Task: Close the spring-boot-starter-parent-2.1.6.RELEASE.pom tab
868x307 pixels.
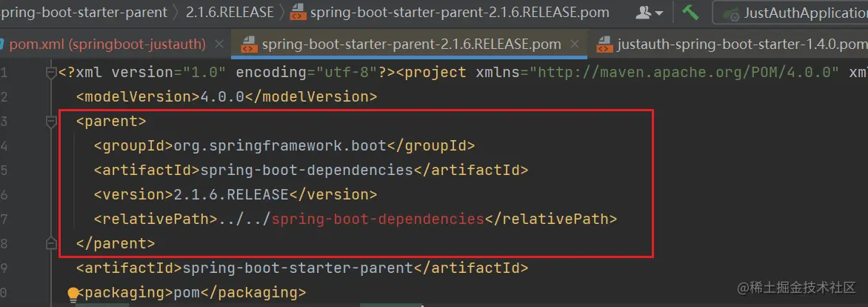Action: click(575, 44)
